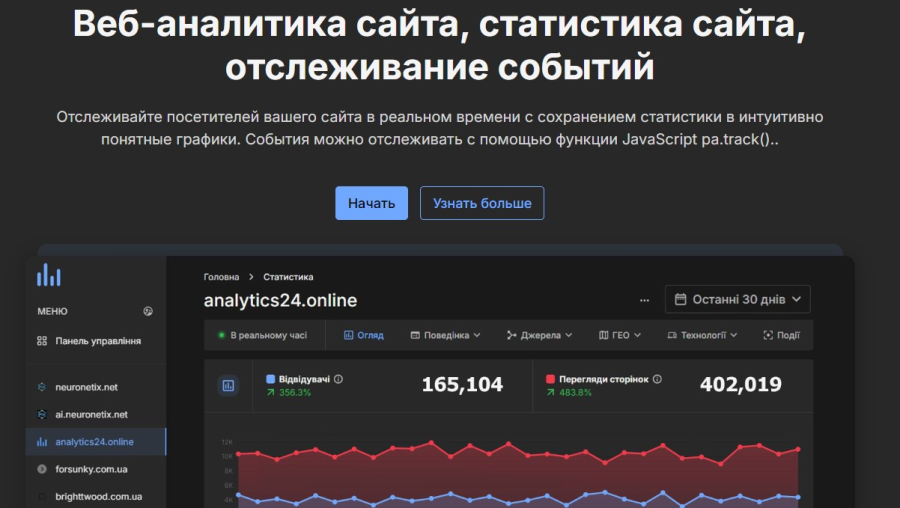Click the МЕНЮ sidebar heading
This screenshot has height=508, width=900.
52,311
